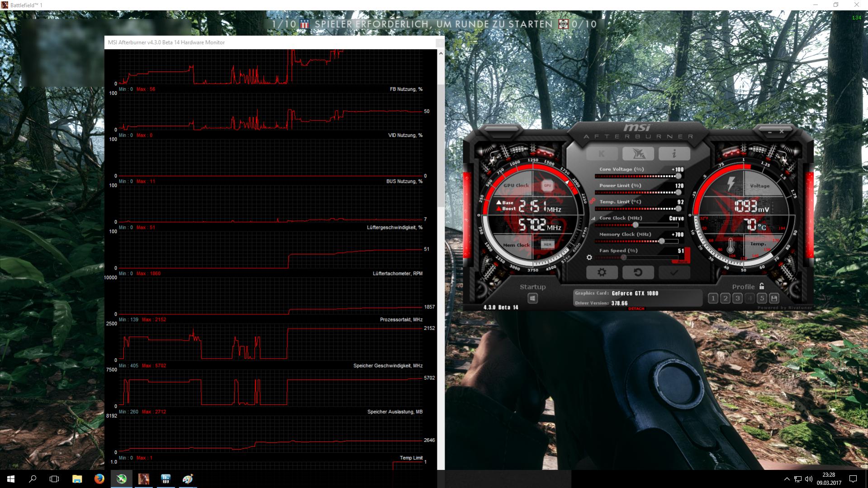Adjust the Core Clock slider handle
This screenshot has width=868, height=488.
point(636,225)
